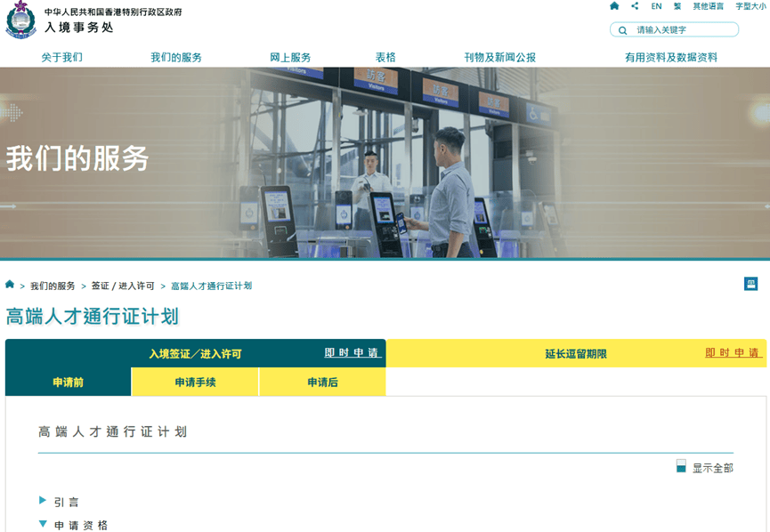
Task: Click the share icon in top bar
Action: 635,6
